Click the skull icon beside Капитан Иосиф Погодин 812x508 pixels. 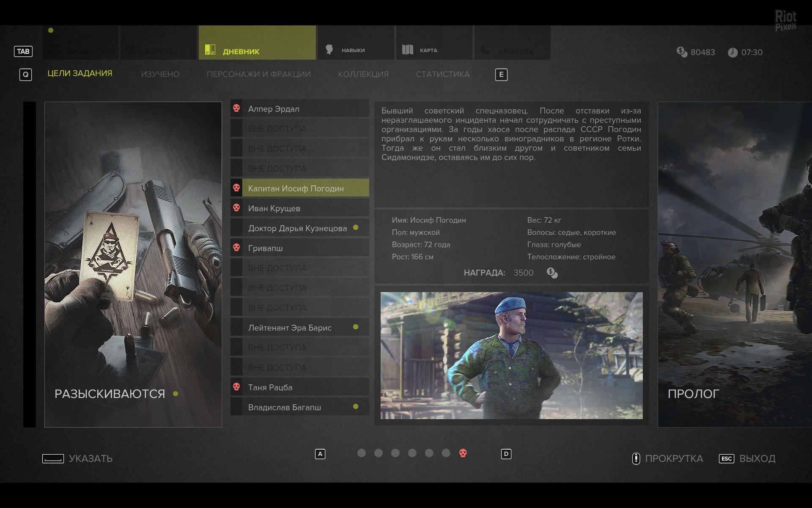point(237,188)
